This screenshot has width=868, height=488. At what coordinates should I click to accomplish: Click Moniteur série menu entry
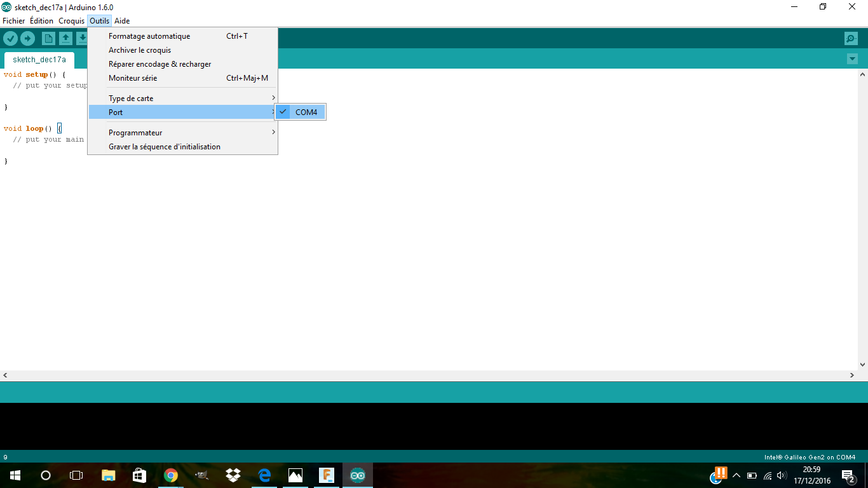click(133, 78)
